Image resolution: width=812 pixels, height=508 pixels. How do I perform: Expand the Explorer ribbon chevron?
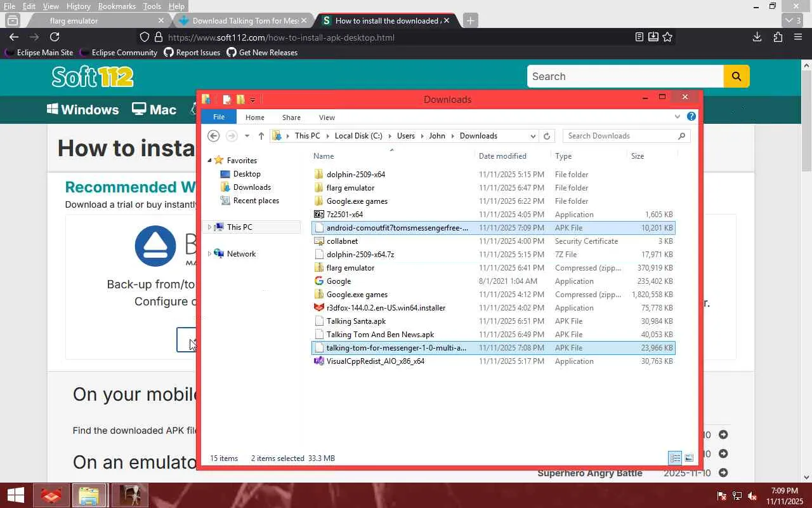pyautogui.click(x=678, y=117)
